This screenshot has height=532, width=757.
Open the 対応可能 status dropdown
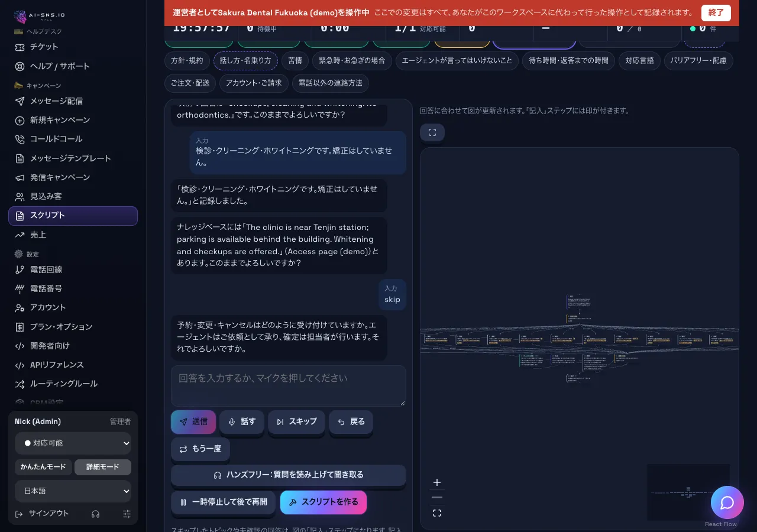pyautogui.click(x=73, y=443)
